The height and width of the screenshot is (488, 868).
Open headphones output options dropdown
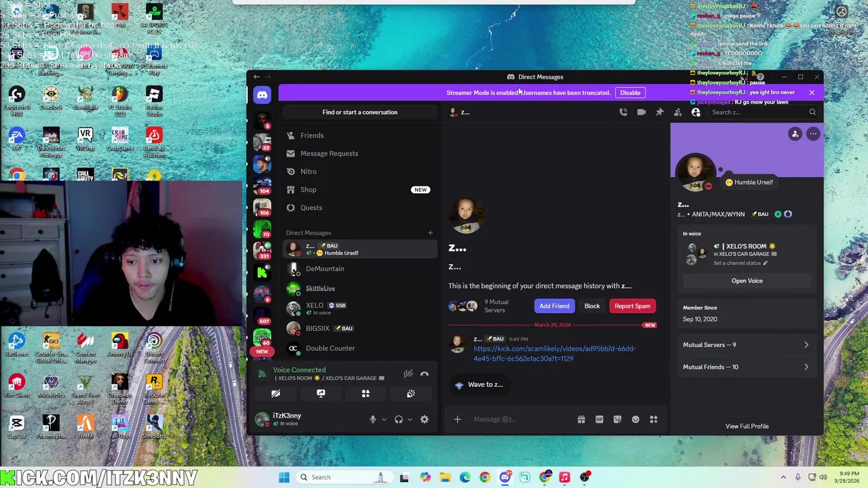pos(410,420)
